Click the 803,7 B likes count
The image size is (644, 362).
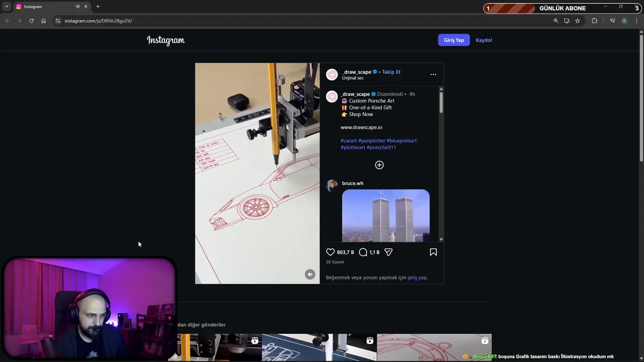(x=345, y=252)
